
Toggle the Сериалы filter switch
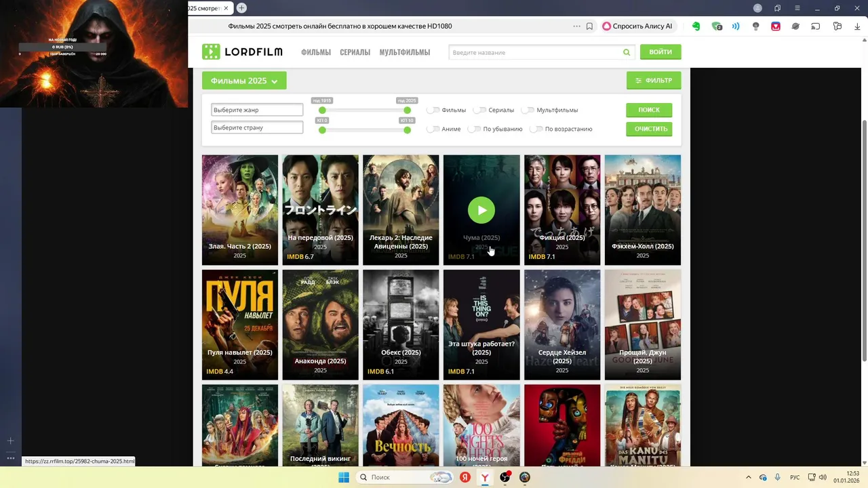point(479,110)
